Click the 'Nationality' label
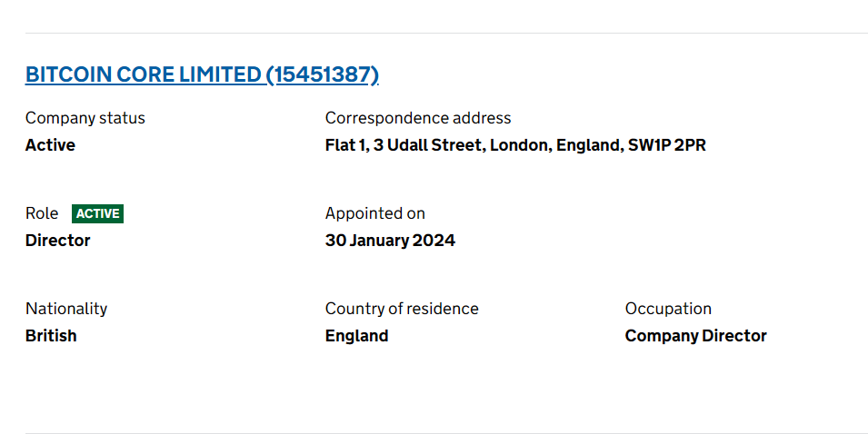The width and height of the screenshot is (868, 434). (x=65, y=309)
